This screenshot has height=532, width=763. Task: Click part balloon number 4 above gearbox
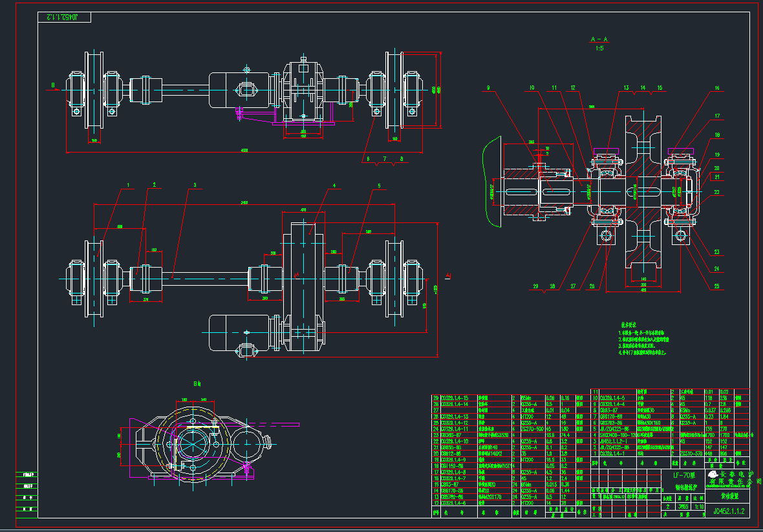pos(334,186)
